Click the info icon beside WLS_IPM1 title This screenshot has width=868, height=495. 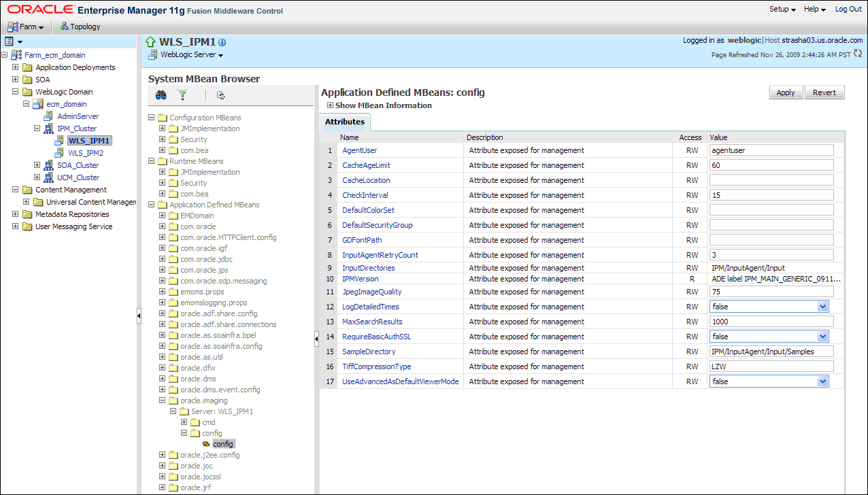[x=222, y=43]
